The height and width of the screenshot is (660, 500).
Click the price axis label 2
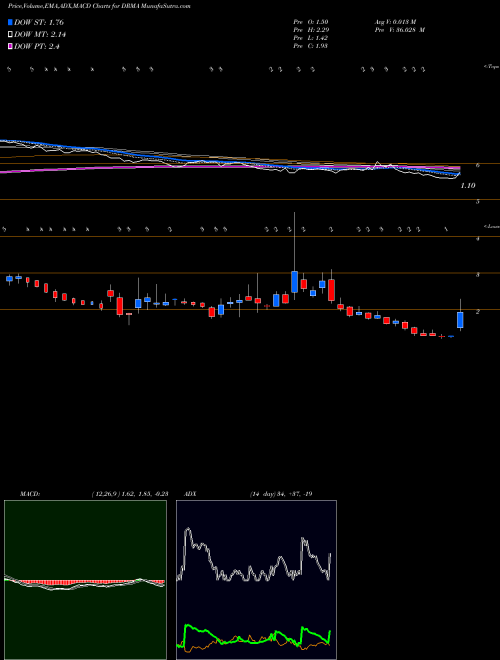coord(478,311)
